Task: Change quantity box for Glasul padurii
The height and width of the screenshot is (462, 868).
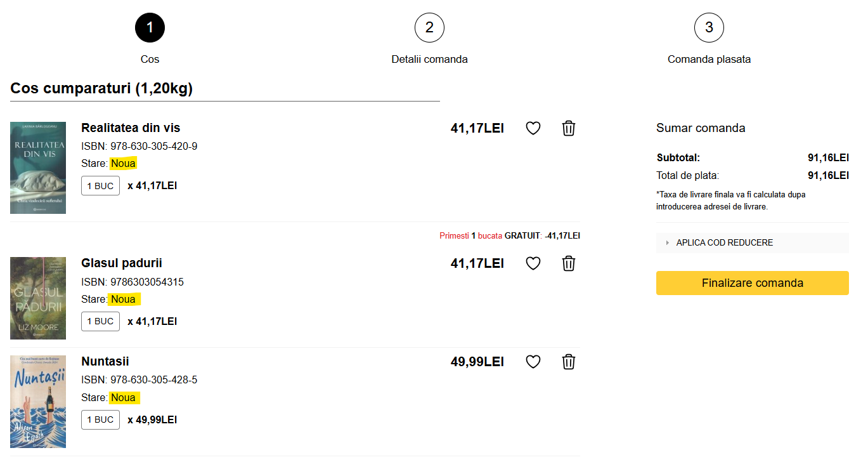Action: [100, 321]
